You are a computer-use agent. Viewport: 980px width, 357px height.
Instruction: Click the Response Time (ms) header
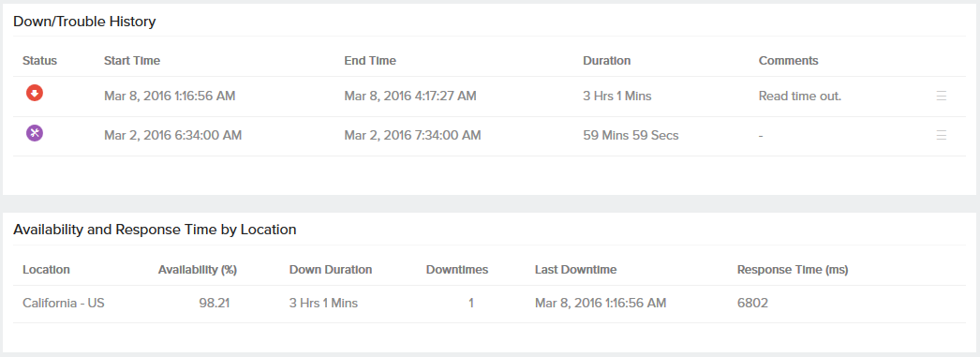(x=793, y=270)
